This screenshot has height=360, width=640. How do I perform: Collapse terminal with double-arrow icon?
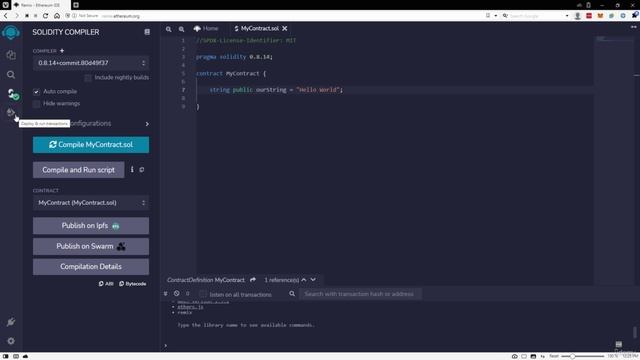tap(165, 293)
